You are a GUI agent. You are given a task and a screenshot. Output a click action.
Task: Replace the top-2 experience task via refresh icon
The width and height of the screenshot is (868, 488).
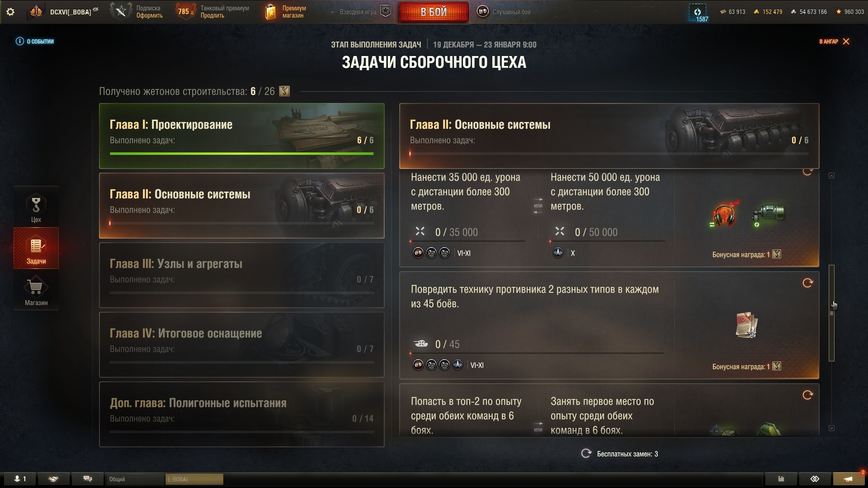807,395
